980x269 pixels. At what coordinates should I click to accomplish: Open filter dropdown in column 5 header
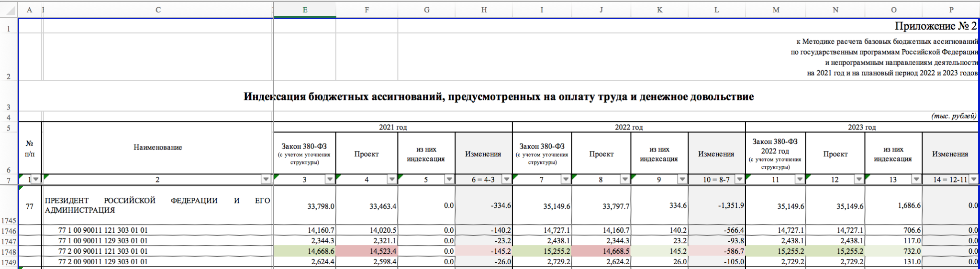click(449, 179)
